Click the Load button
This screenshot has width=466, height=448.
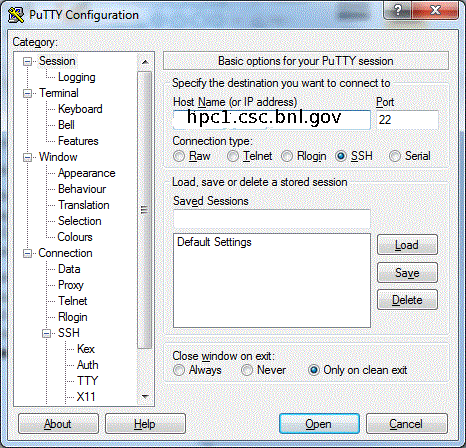407,245
